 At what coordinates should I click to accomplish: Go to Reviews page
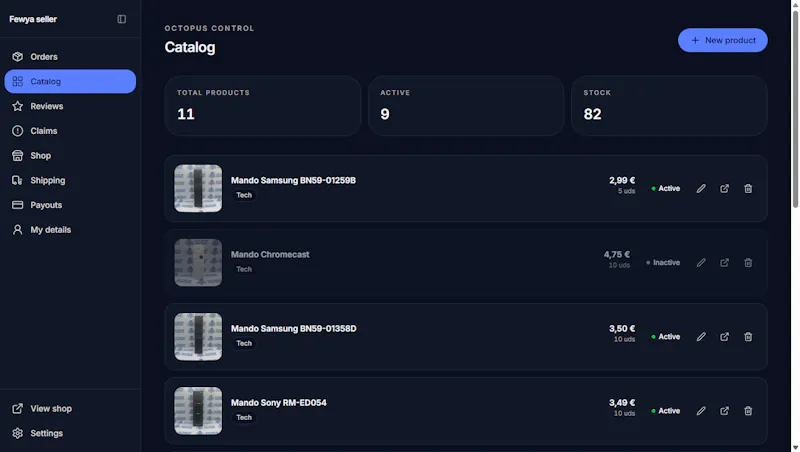(x=70, y=106)
